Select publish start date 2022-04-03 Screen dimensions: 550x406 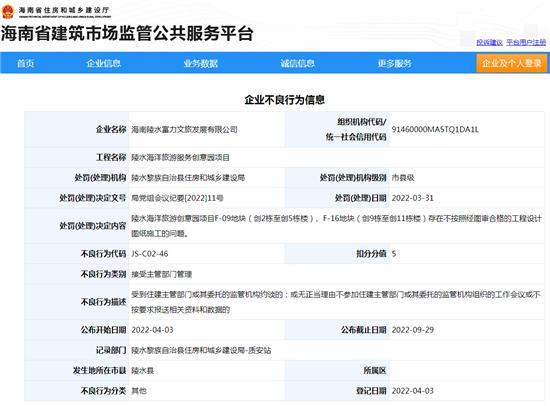tap(152, 330)
